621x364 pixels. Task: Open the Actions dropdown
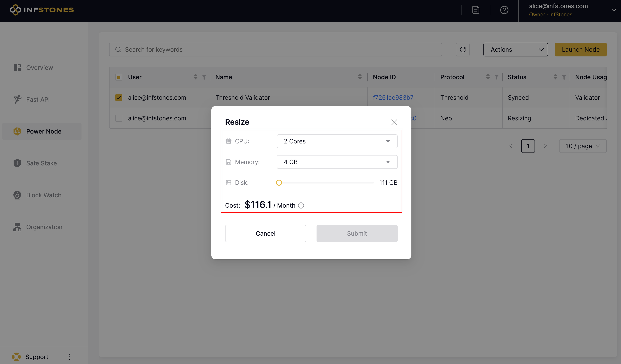tap(516, 50)
